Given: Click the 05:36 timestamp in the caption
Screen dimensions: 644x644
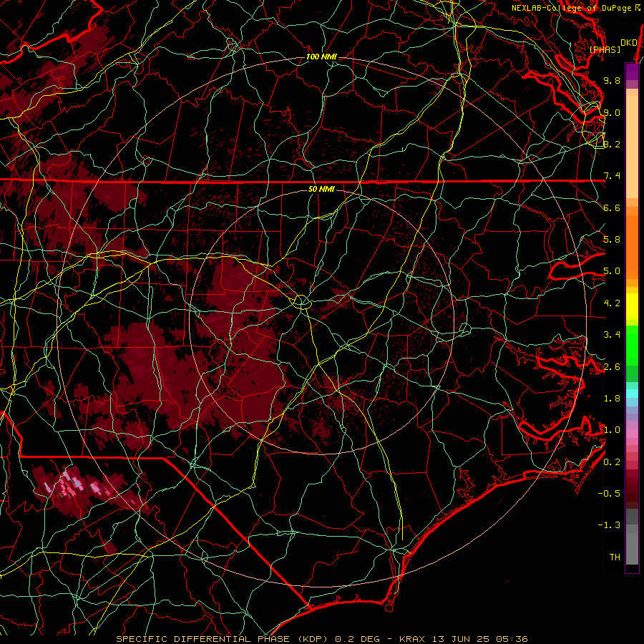Looking at the screenshot, I should point(512,639).
